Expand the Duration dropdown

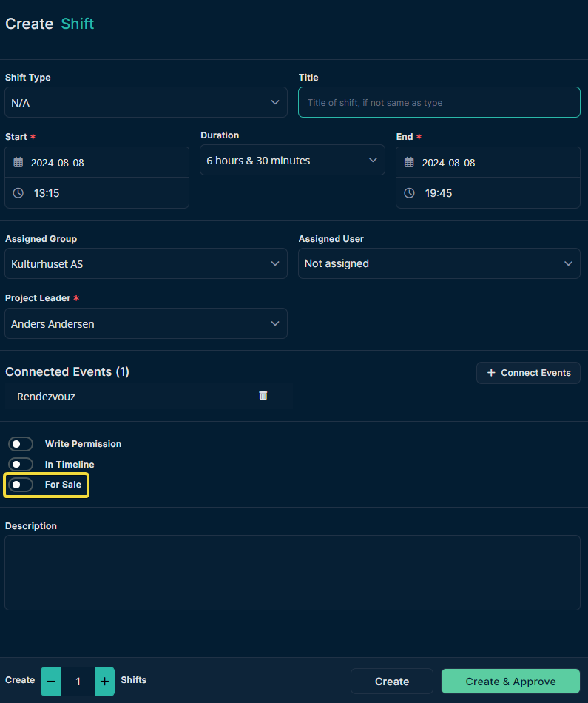point(292,160)
